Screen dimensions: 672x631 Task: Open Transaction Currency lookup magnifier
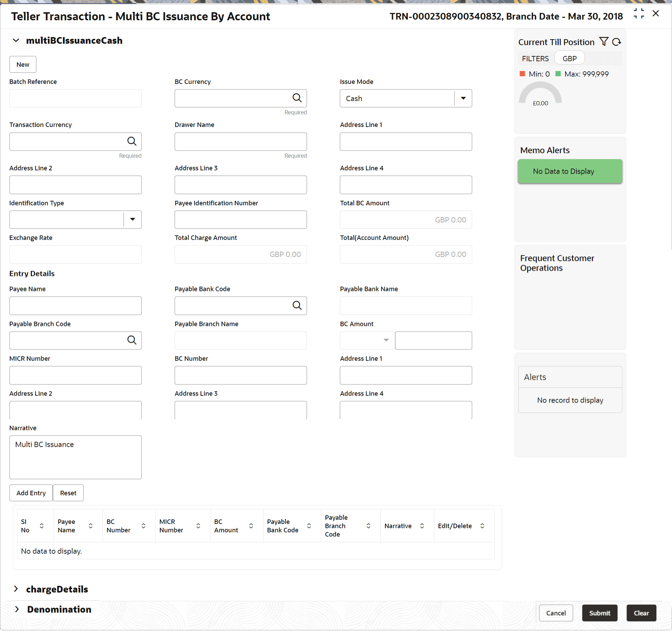132,141
